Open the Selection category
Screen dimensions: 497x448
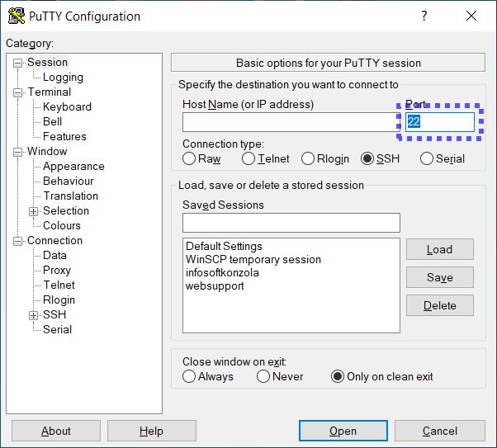tap(66, 210)
